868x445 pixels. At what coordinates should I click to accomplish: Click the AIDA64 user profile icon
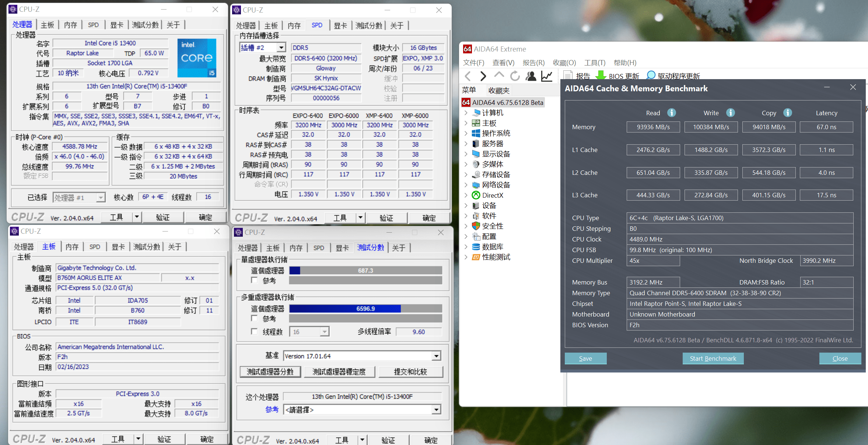click(x=531, y=76)
